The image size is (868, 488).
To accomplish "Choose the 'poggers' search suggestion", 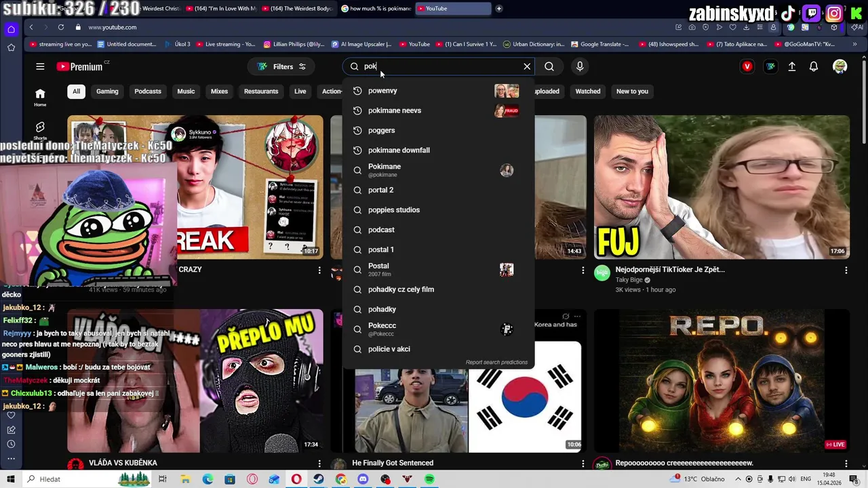I will pos(438,130).
